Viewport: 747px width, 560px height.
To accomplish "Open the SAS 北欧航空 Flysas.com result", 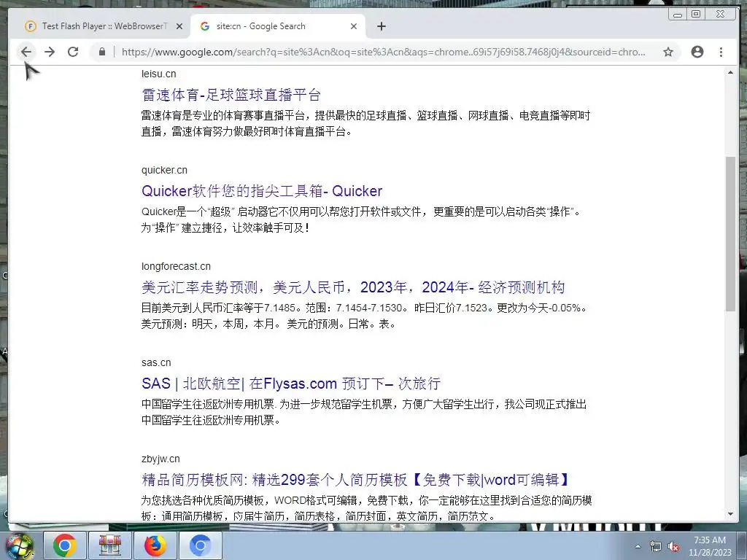I will tap(290, 384).
